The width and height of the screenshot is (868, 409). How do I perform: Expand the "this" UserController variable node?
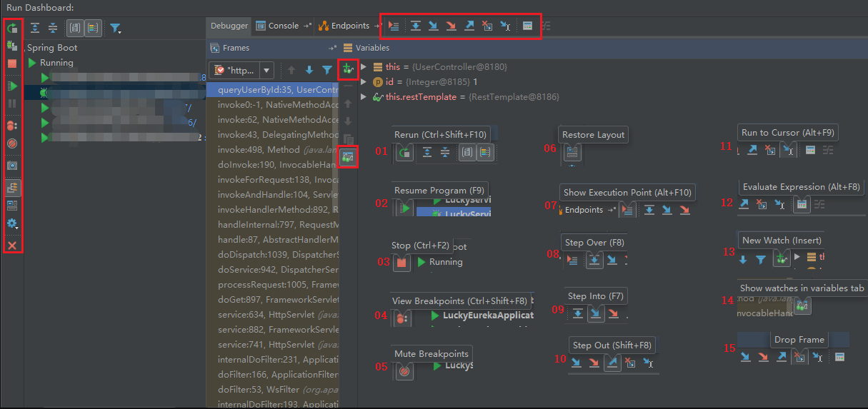tap(364, 67)
